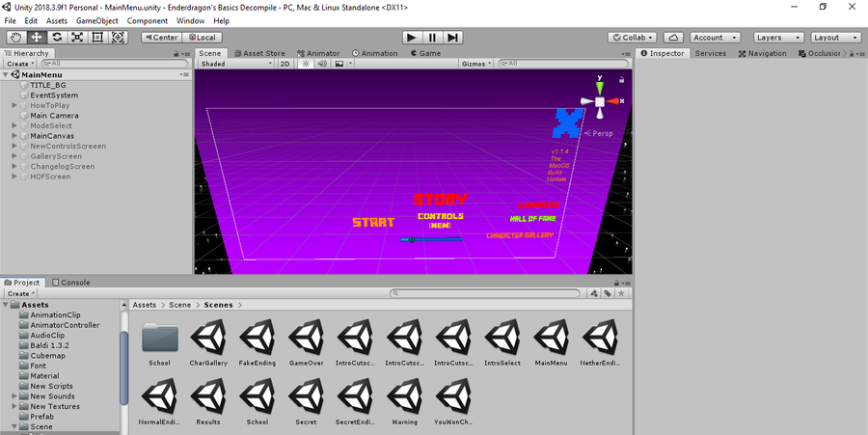Select the Move tool in the toolbar
Viewport: 868px width, 435px height.
coord(37,37)
